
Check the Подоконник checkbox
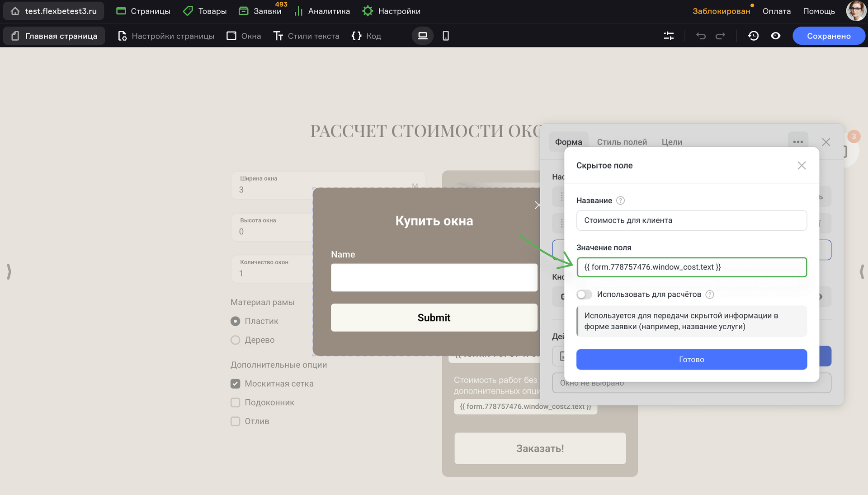pos(235,402)
